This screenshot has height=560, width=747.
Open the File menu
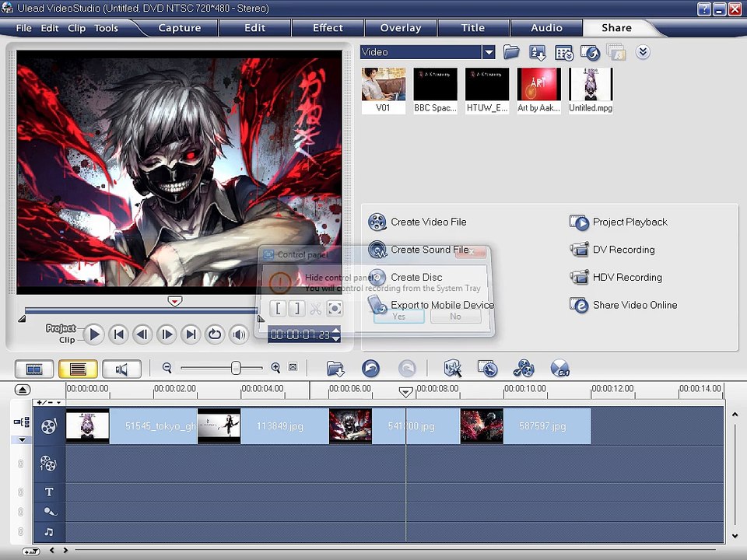(23, 28)
